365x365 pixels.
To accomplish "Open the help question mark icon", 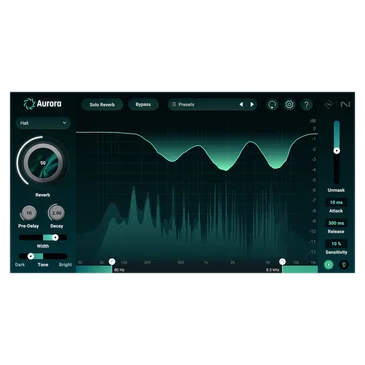I will pos(306,105).
